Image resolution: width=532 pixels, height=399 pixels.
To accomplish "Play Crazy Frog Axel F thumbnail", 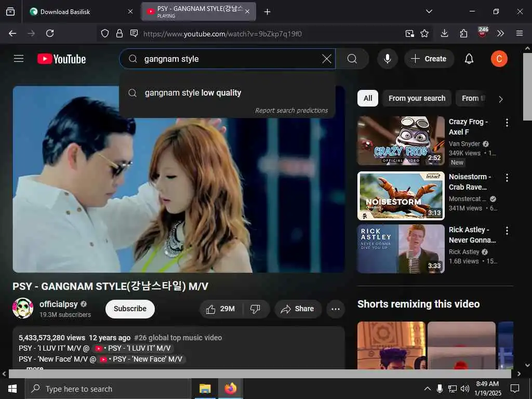I will [401, 141].
